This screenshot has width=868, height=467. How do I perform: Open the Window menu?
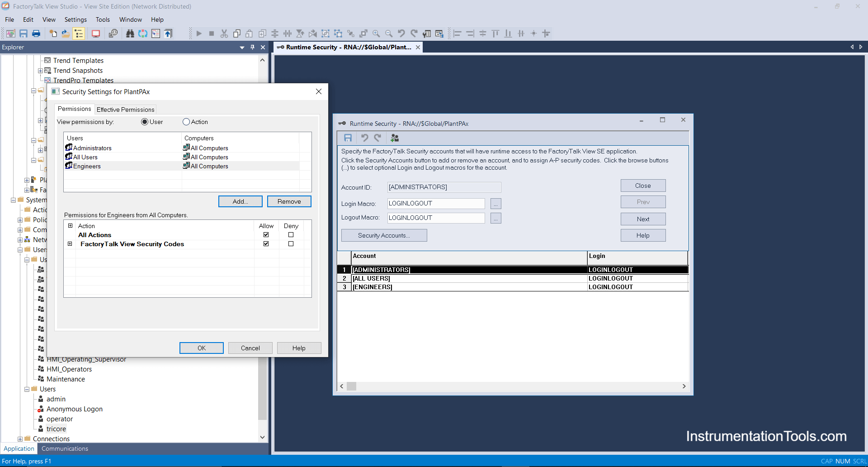click(x=131, y=19)
